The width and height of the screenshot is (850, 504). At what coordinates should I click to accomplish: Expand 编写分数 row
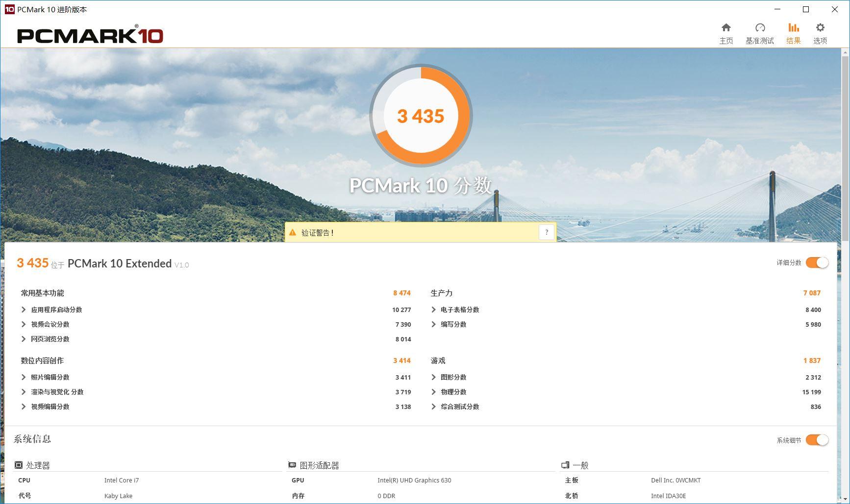pyautogui.click(x=433, y=324)
